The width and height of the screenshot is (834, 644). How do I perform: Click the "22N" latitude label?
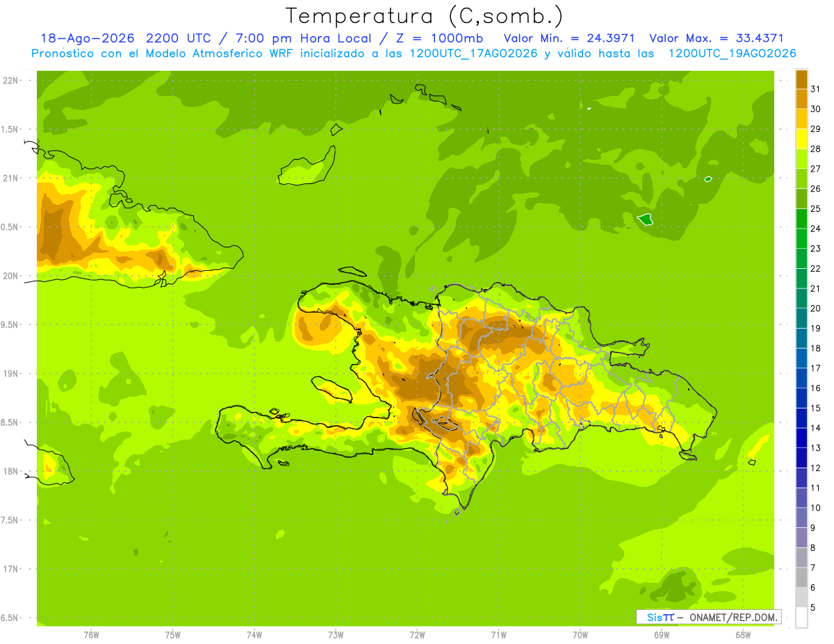[x=10, y=81]
